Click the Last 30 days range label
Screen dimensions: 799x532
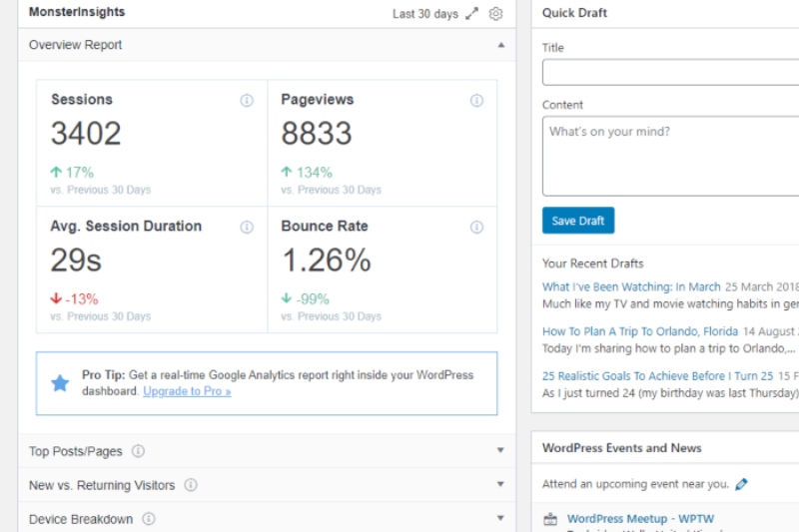point(425,14)
